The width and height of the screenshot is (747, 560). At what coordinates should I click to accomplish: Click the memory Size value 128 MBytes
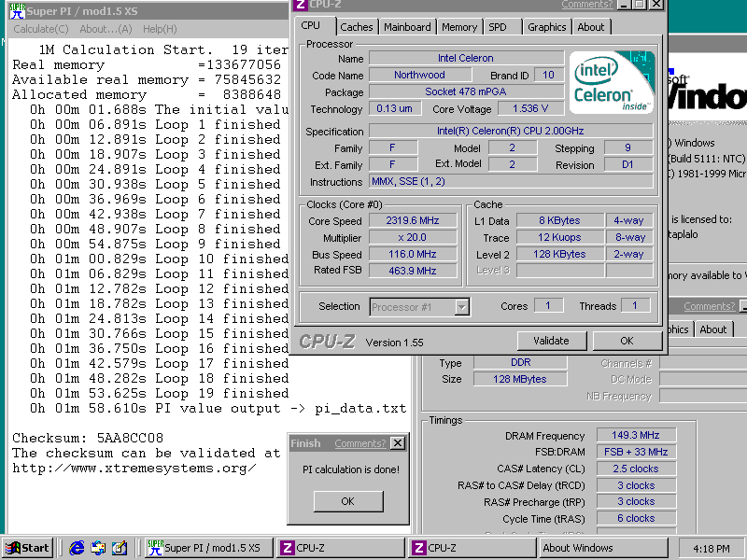520,379
